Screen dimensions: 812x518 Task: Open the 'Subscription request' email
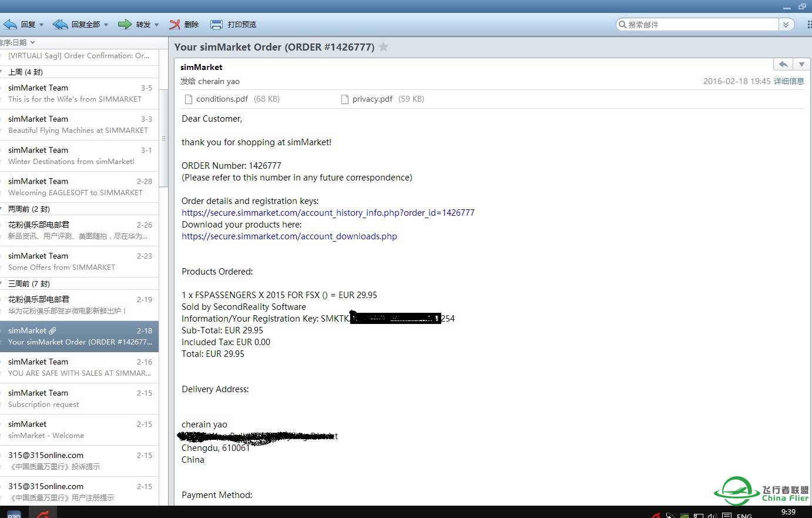[x=79, y=399]
